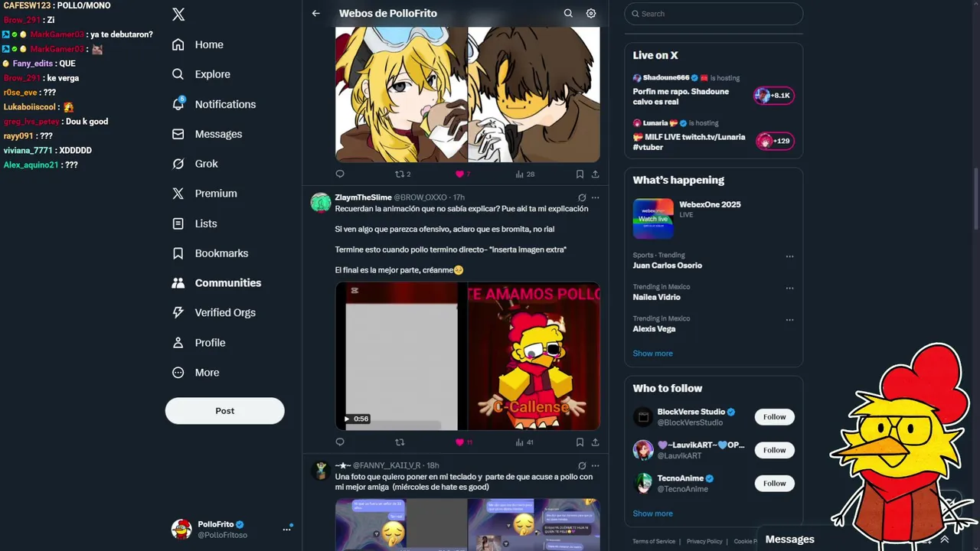Click the Post button
Image resolution: width=980 pixels, height=551 pixels.
pos(224,411)
